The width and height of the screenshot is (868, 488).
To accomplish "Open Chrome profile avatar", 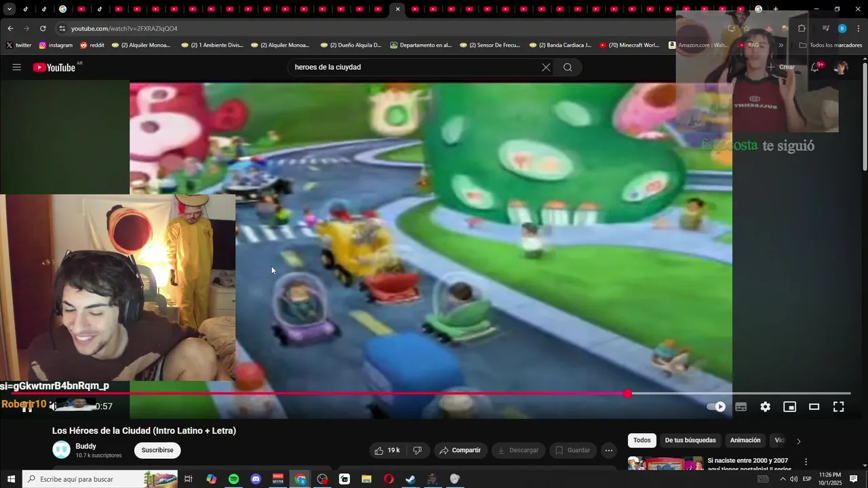I will [842, 28].
